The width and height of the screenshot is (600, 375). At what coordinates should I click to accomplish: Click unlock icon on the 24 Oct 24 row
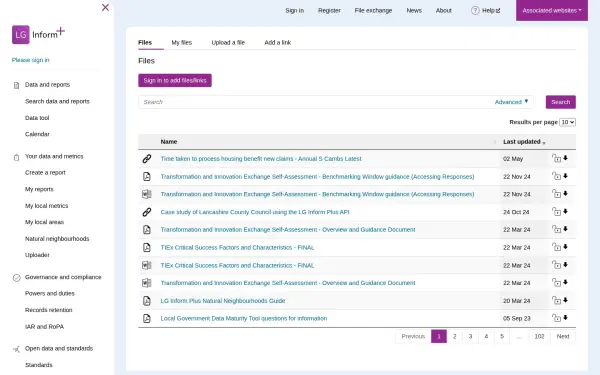click(x=556, y=211)
